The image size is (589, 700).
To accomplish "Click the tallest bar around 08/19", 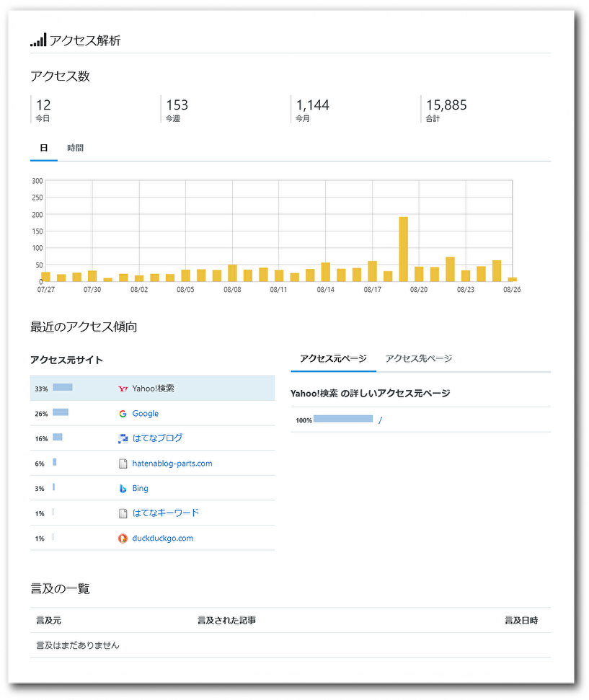I will click(x=403, y=249).
